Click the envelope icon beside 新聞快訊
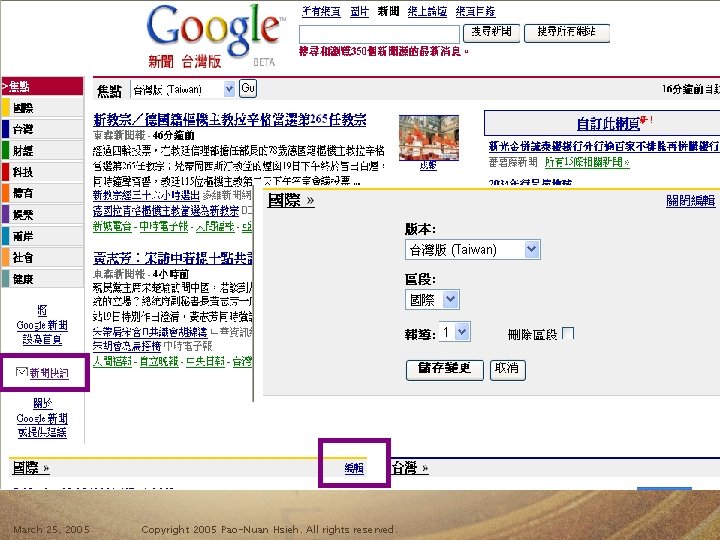Image resolution: width=720 pixels, height=540 pixels. (22, 372)
